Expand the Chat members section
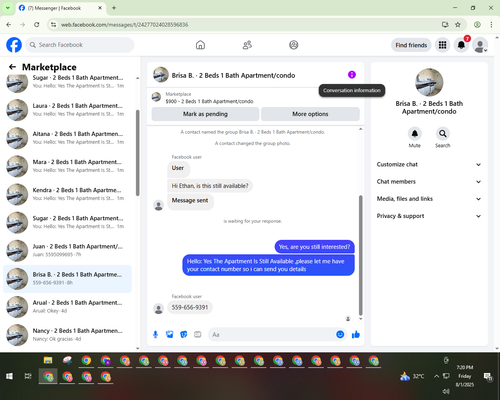 (429, 182)
